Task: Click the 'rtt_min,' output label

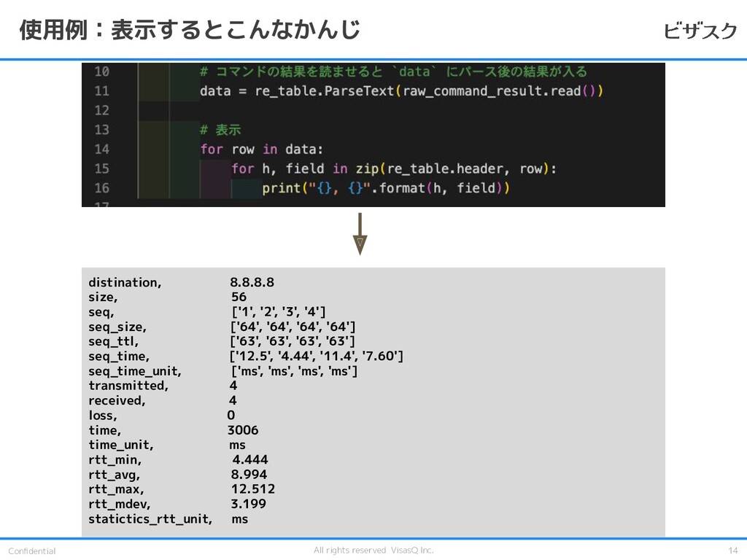Action: click(115, 460)
